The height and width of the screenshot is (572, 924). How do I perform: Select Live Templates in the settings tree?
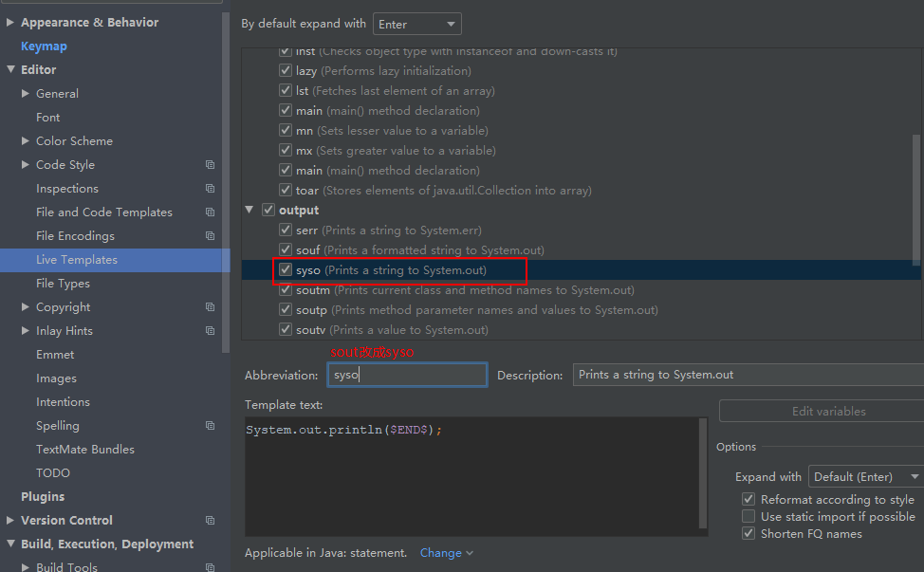115,260
